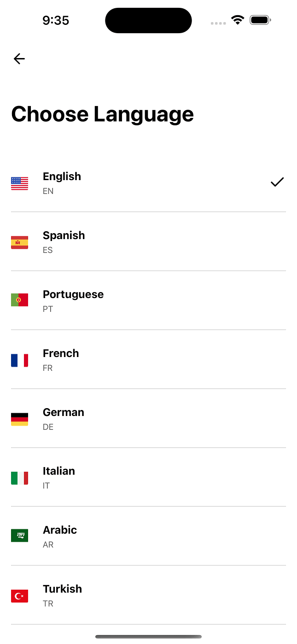Tap the back arrow to exit language selection
Image resolution: width=297 pixels, height=644 pixels.
[x=19, y=59]
